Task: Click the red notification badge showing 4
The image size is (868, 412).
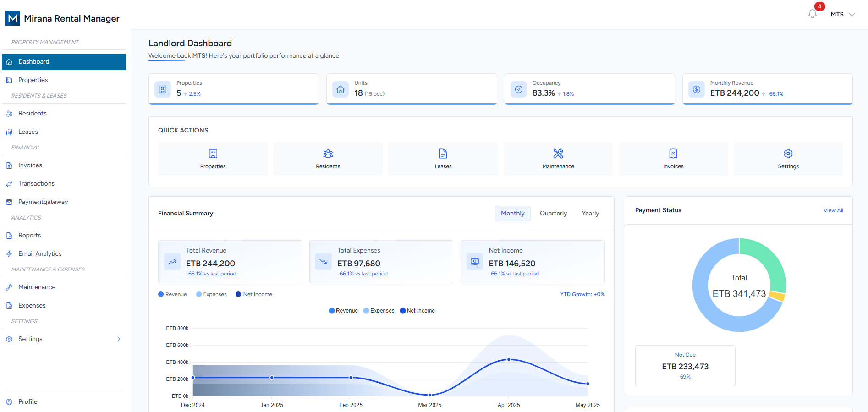Action: [x=819, y=6]
